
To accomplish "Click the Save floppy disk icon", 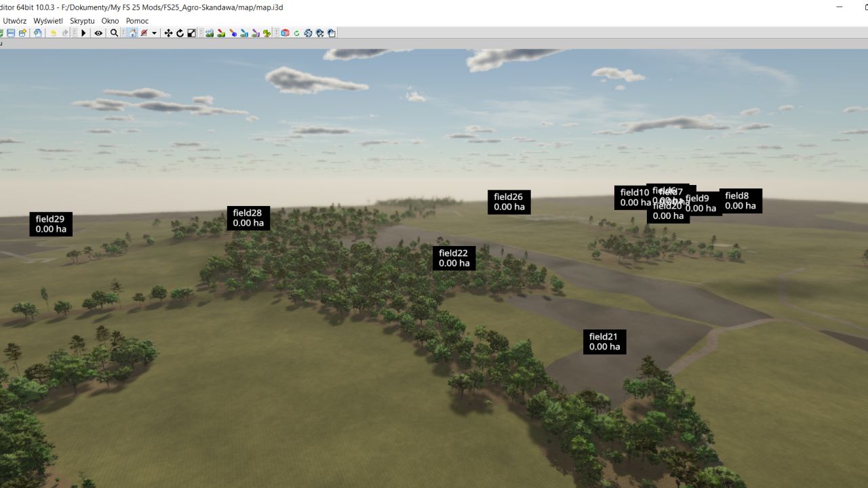I will [10, 33].
